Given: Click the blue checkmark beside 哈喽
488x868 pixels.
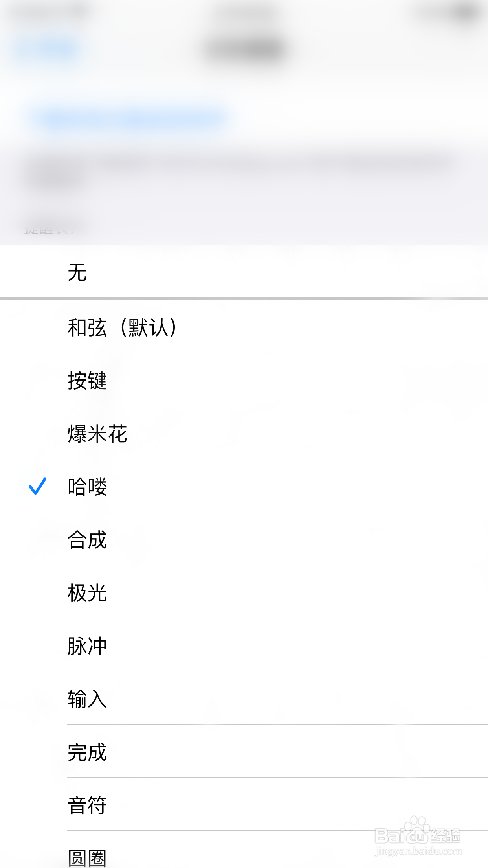Looking at the screenshot, I should click(38, 486).
